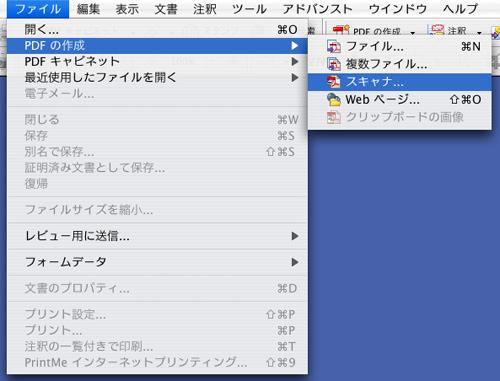Open the ファイル menu in the menu bar
Viewport: 500px width, 381px height.
[x=38, y=9]
